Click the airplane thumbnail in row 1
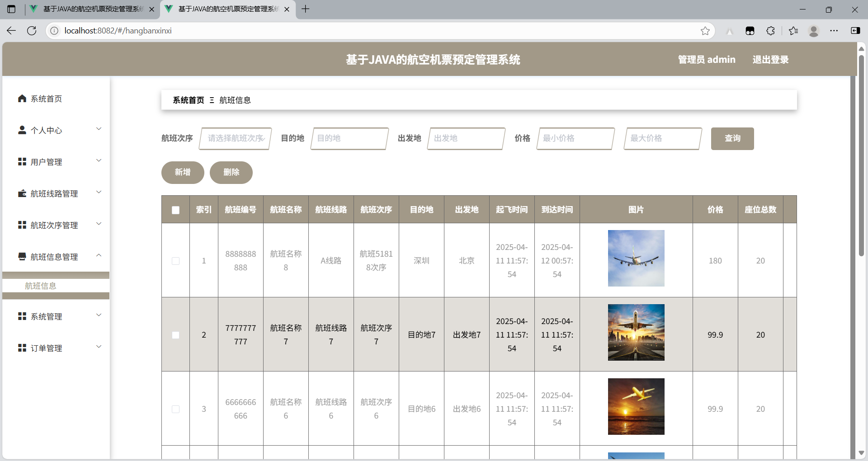 click(636, 258)
